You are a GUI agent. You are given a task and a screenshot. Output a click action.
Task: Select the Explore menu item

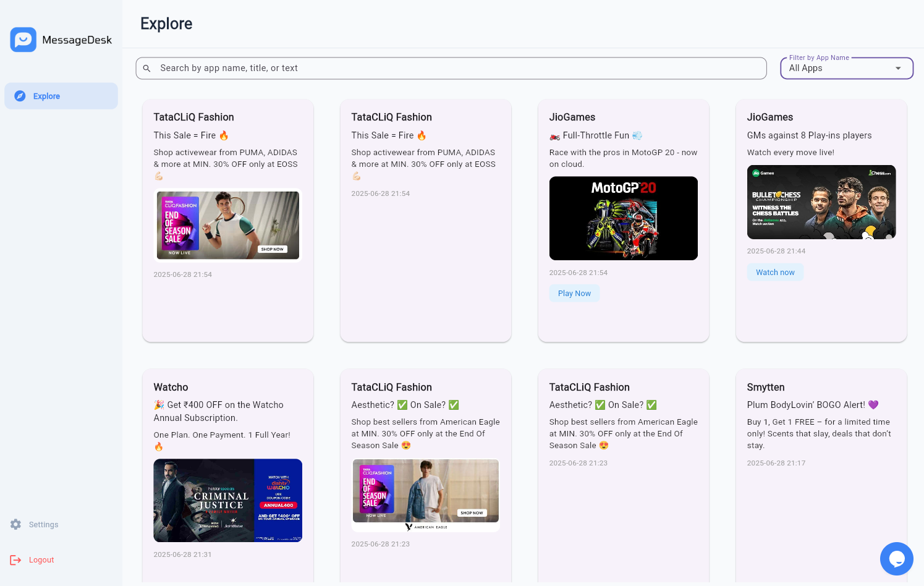[x=61, y=96]
